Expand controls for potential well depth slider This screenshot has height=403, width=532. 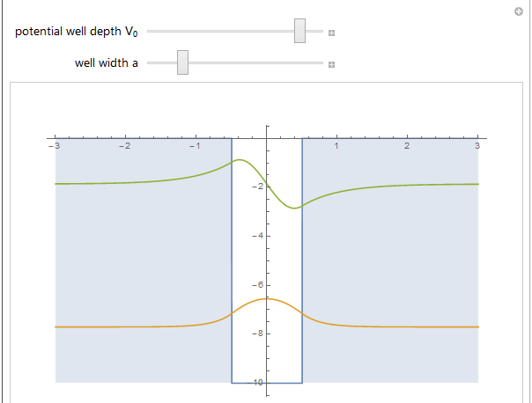pos(332,33)
